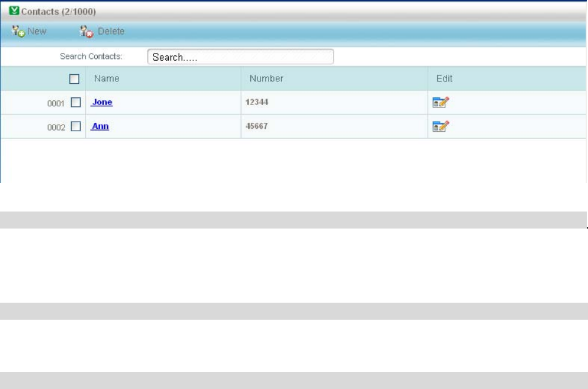588x389 pixels.
Task: Click the New contact icon
Action: 18,31
